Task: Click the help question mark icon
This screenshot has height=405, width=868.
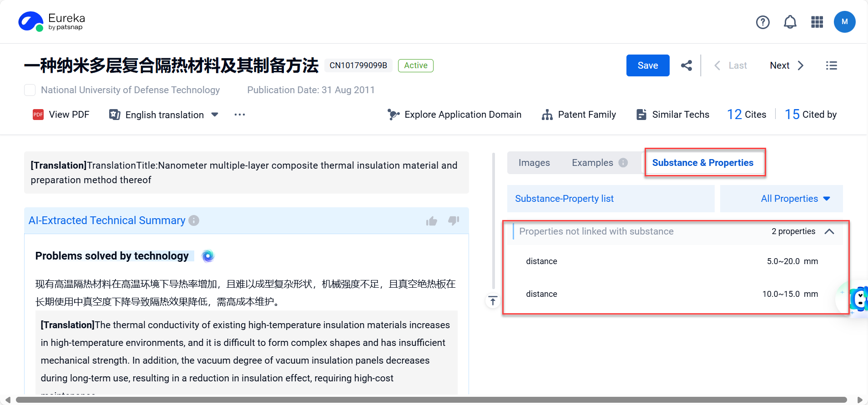Action: pyautogui.click(x=762, y=22)
